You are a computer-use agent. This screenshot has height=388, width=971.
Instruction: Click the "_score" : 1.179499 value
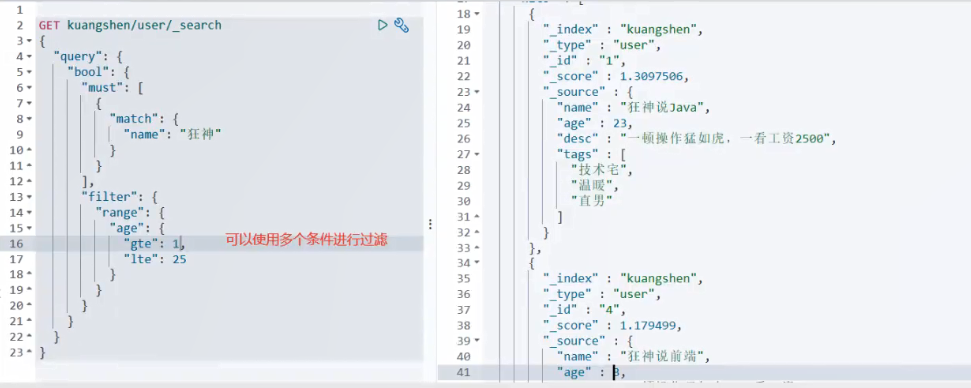pyautogui.click(x=647, y=325)
